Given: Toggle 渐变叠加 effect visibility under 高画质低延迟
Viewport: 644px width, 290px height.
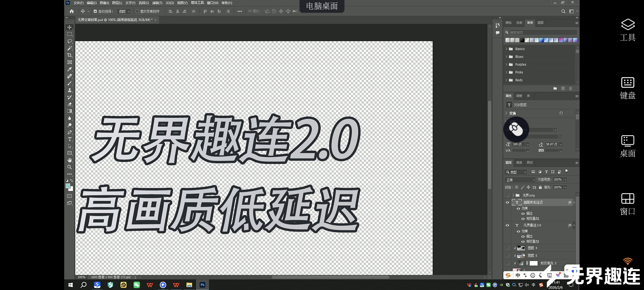Looking at the screenshot, I should [523, 219].
